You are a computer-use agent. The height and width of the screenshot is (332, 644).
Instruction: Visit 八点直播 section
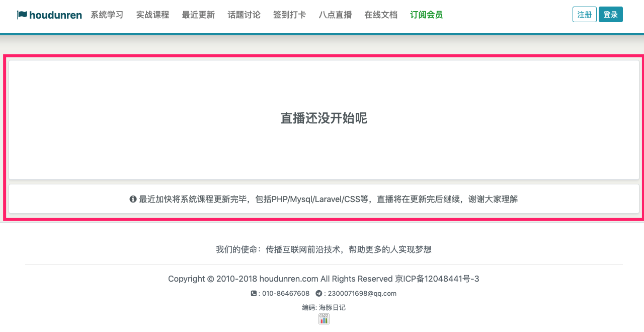[x=335, y=15]
